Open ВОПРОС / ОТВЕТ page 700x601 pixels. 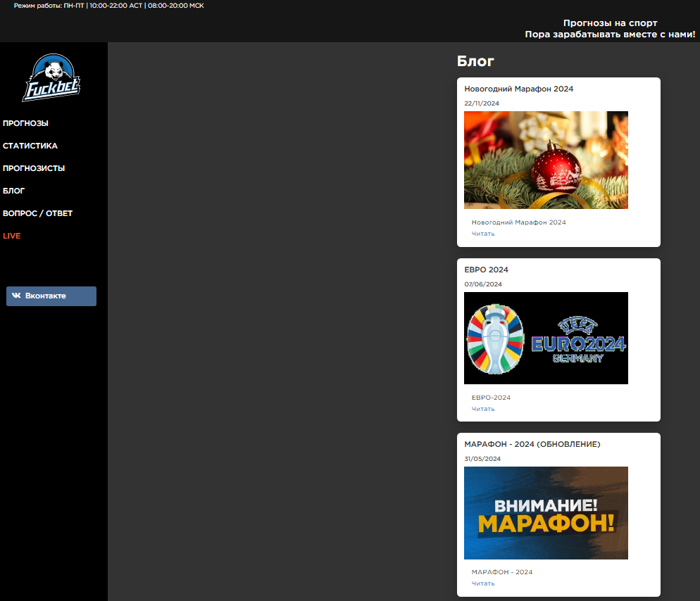(37, 213)
